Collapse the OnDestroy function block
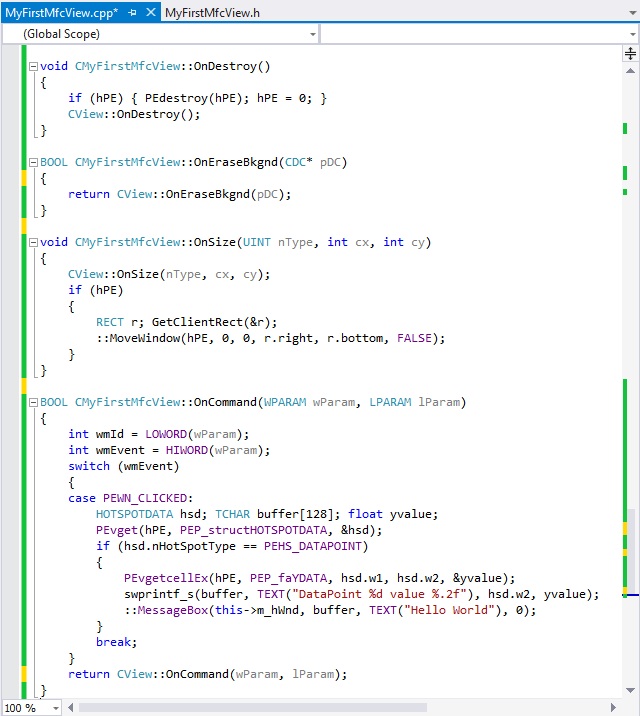Image resolution: width=640 pixels, height=716 pixels. [33, 67]
